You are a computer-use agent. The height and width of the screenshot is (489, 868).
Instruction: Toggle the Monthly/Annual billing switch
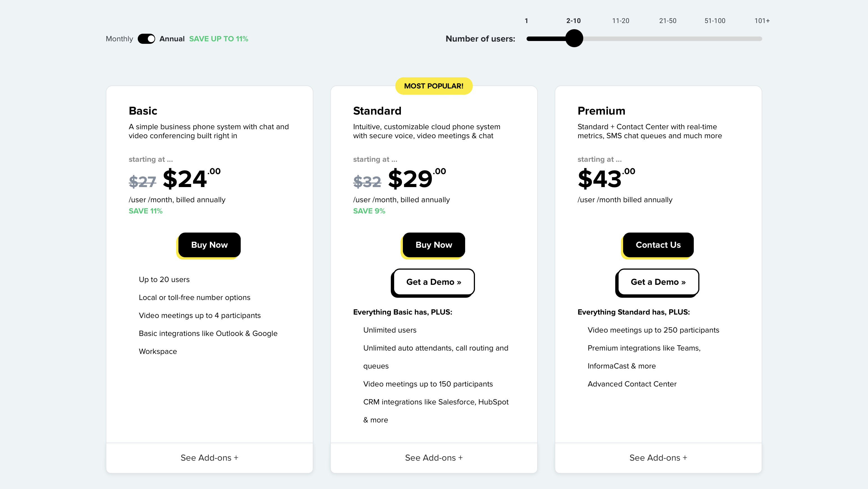pos(146,39)
